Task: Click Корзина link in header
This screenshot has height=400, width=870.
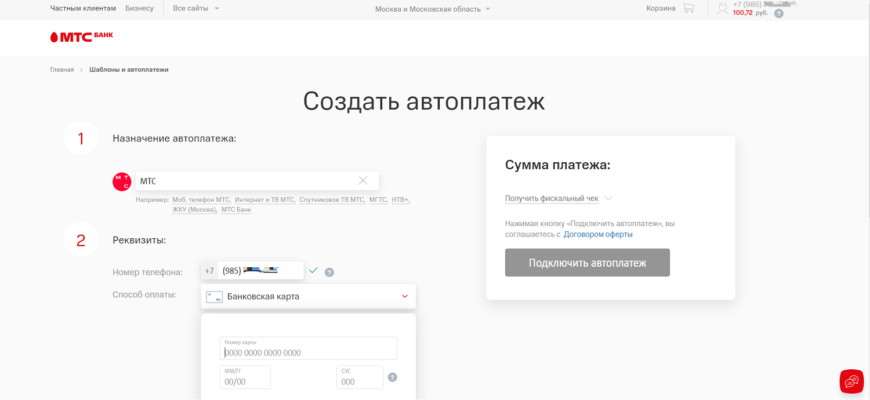Action: (661, 8)
